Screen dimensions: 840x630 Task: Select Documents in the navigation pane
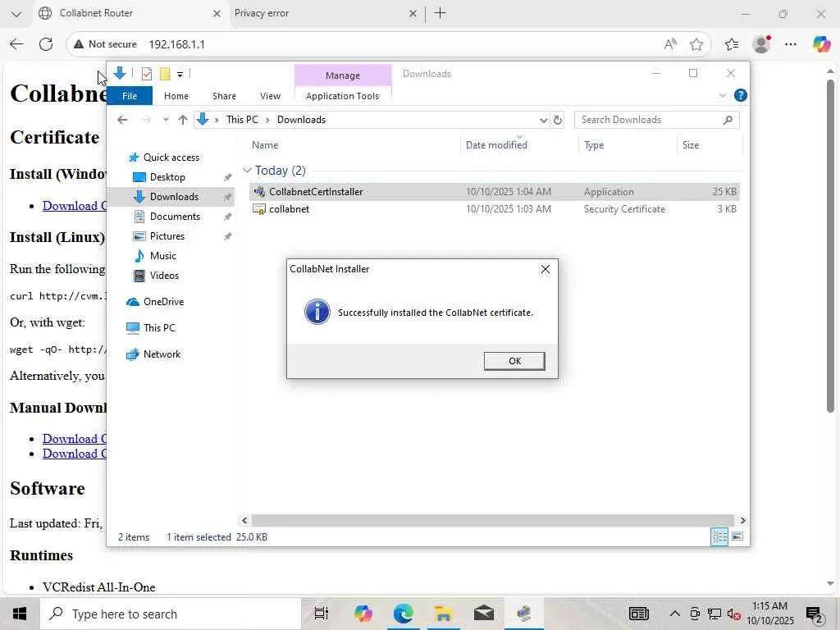point(175,217)
